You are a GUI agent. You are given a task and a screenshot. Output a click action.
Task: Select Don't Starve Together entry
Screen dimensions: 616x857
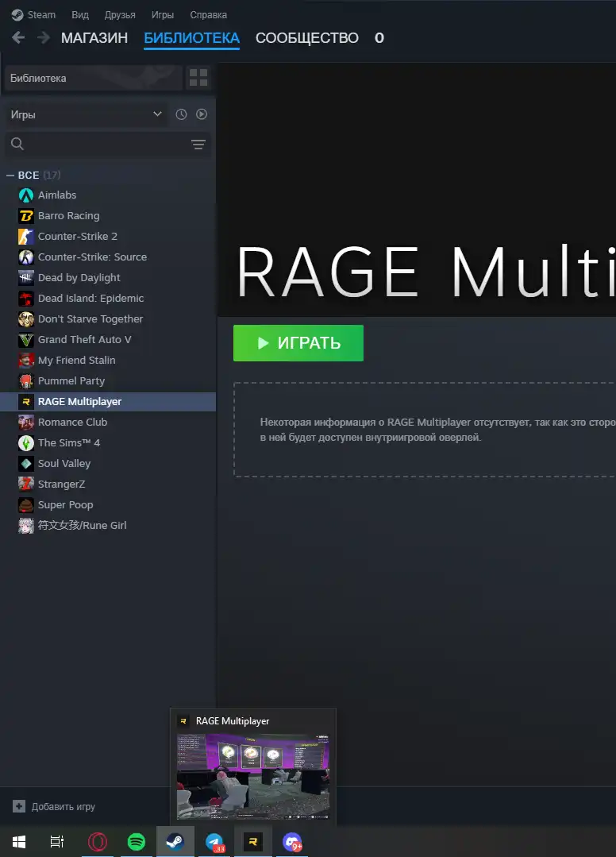[108, 318]
